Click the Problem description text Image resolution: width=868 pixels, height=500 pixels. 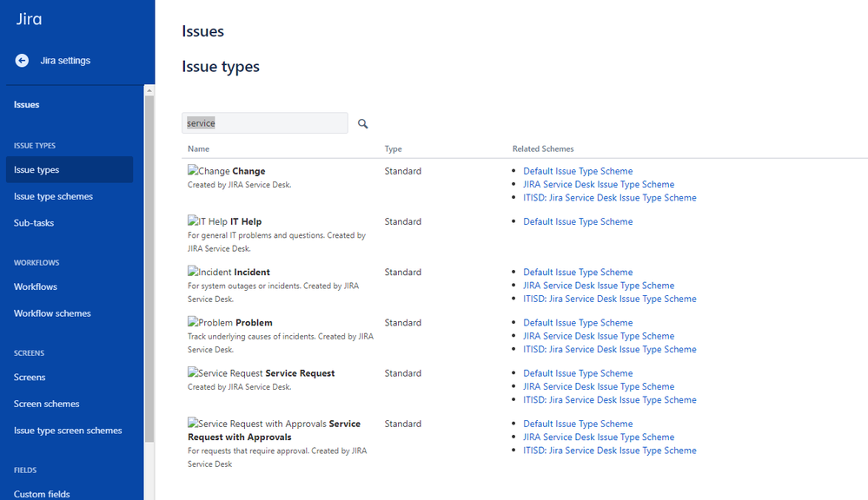(281, 343)
